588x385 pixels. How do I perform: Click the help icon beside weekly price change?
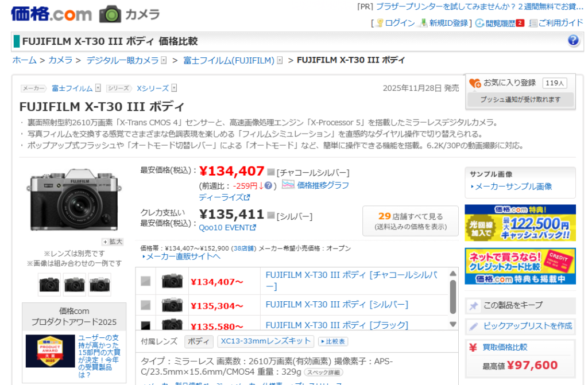click(268, 185)
